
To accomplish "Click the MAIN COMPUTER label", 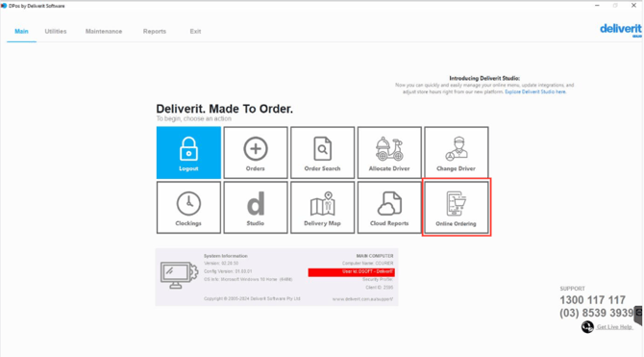I will pyautogui.click(x=375, y=256).
